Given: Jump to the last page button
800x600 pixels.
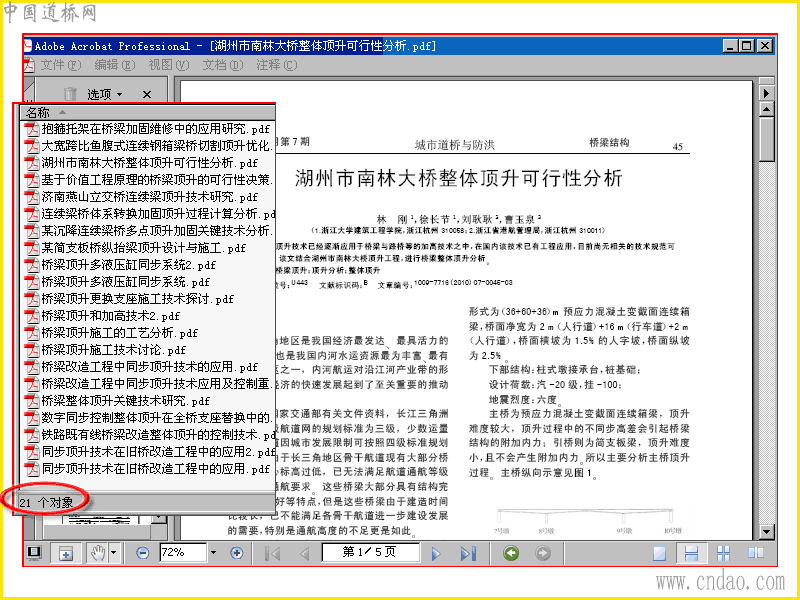Looking at the screenshot, I should tap(468, 554).
